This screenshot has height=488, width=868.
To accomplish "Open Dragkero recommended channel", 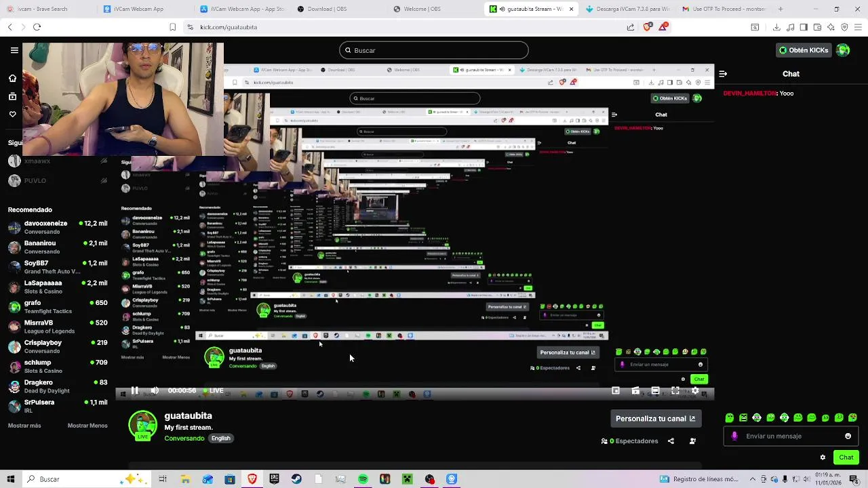I will [x=58, y=386].
